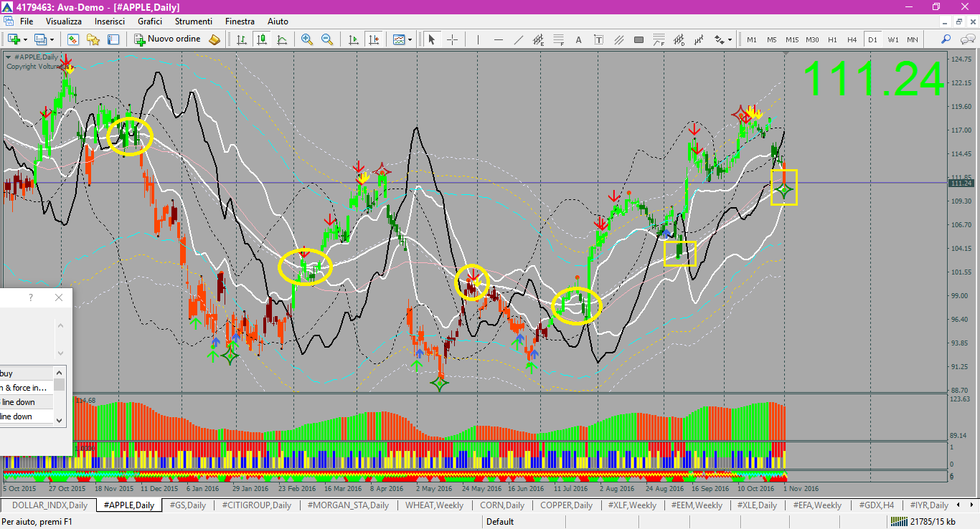Select the regression channel tool
The height and width of the screenshot is (529, 980).
(x=699, y=39)
